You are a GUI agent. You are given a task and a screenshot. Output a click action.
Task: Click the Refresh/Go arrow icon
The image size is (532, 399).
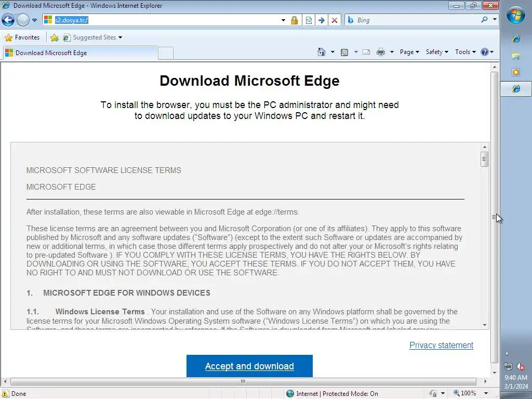tap(321, 20)
